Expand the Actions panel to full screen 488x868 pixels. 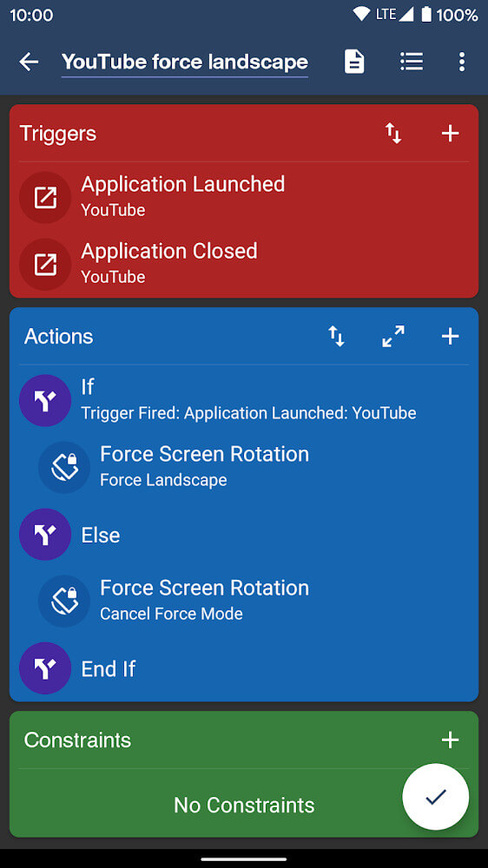coord(393,336)
